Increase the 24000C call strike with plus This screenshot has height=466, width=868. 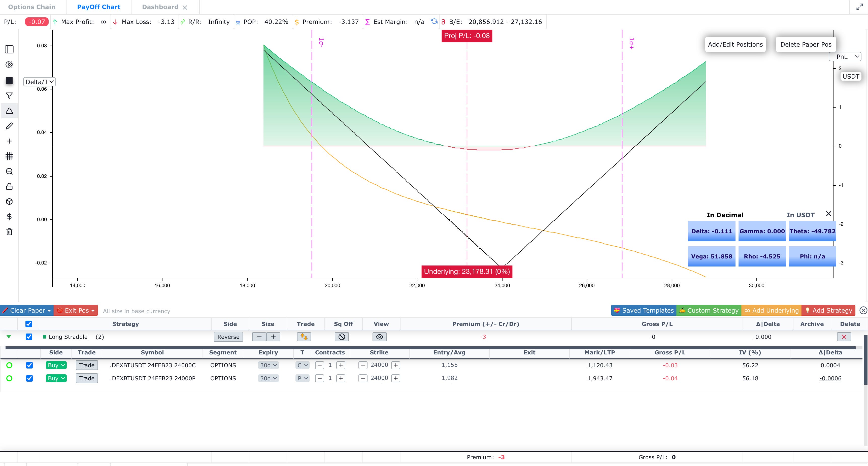(395, 365)
